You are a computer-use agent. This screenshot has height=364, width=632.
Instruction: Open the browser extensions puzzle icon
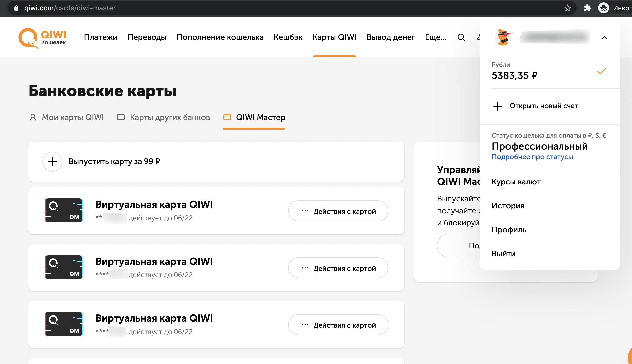tap(588, 8)
